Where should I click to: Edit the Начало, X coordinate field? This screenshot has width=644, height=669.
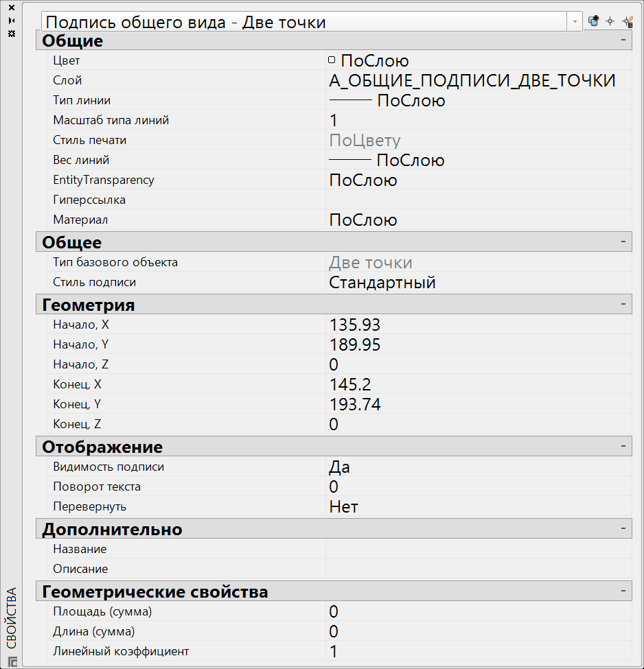[357, 324]
